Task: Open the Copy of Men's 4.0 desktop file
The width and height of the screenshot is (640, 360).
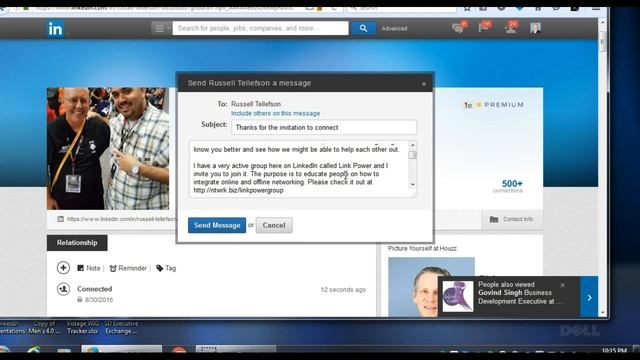Action: click(44, 327)
